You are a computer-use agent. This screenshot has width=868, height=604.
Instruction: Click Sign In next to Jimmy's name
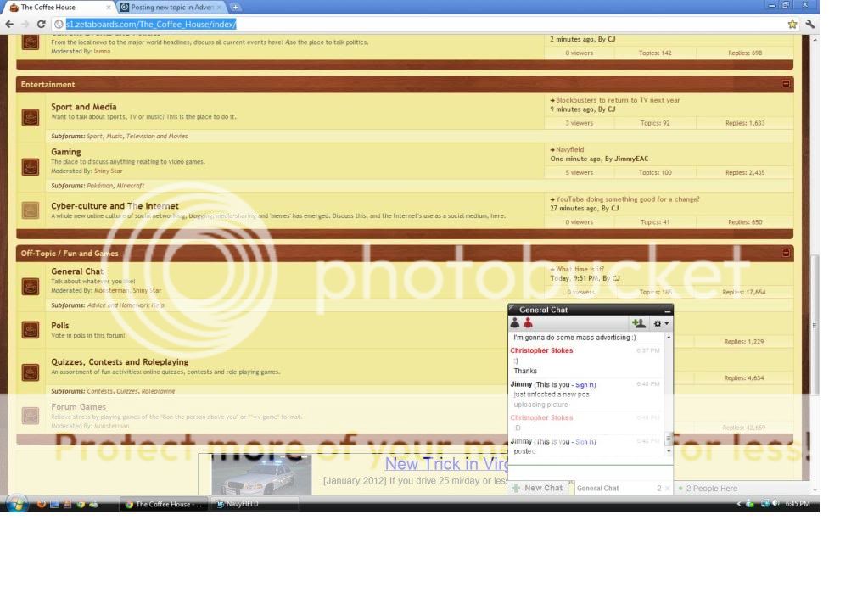tap(585, 384)
